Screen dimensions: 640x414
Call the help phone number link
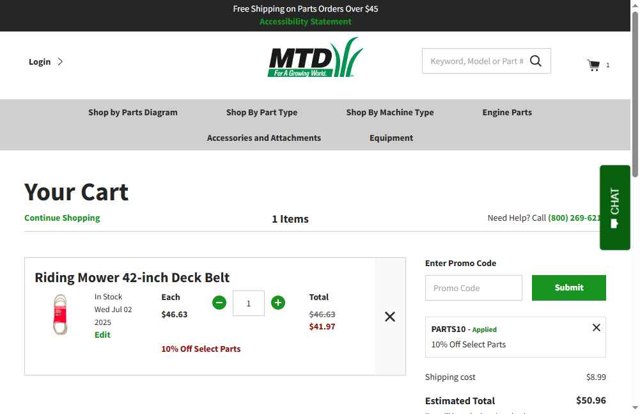(x=575, y=218)
